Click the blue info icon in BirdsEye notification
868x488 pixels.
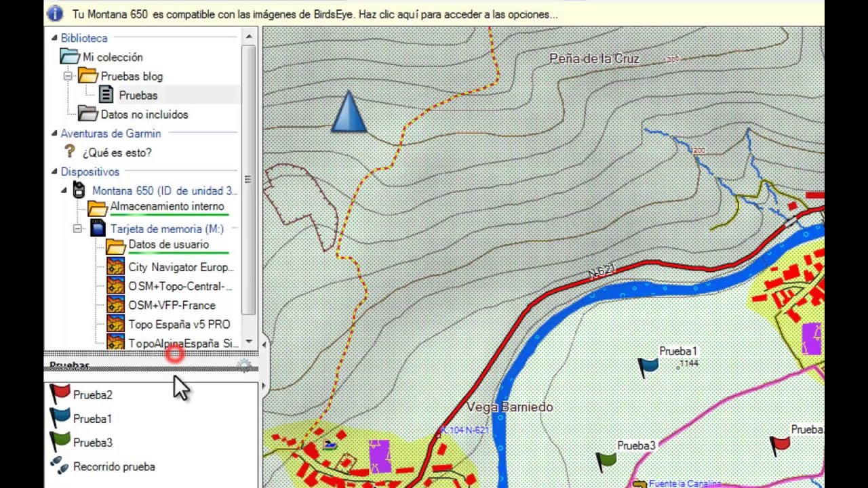click(x=55, y=14)
